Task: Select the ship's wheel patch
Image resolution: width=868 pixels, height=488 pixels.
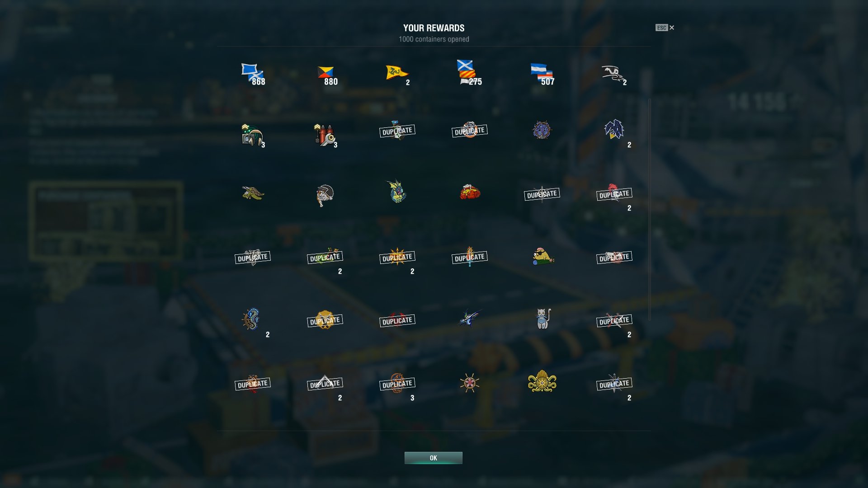Action: (470, 383)
